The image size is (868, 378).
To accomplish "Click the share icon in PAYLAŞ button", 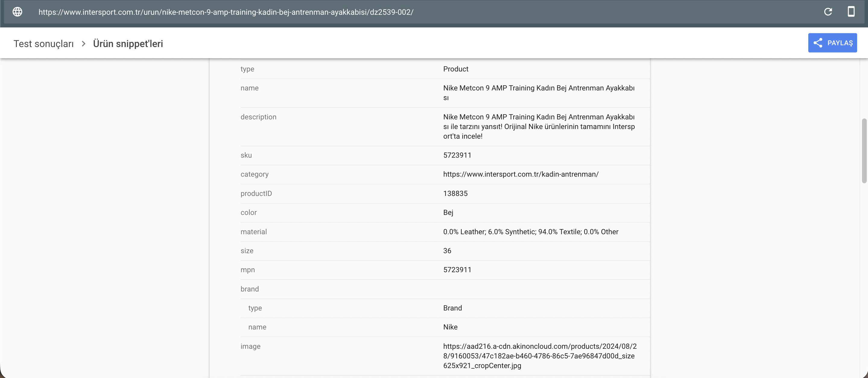I will pos(818,43).
